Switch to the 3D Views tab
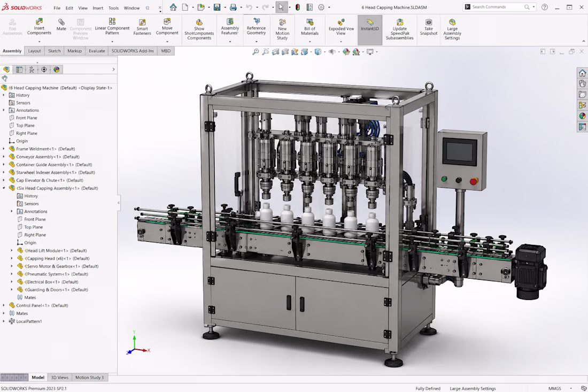Viewport: 588px width, 392px height. pos(60,378)
